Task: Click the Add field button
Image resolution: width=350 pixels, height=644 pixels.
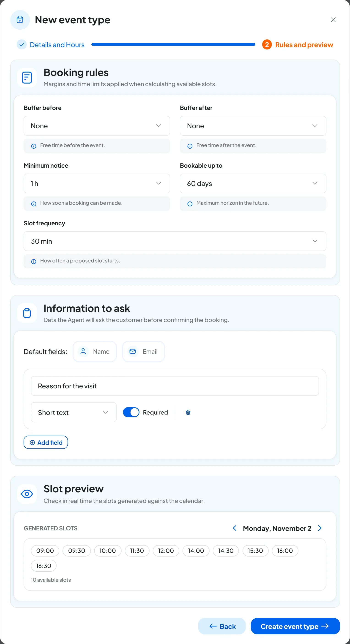Action: (x=46, y=442)
